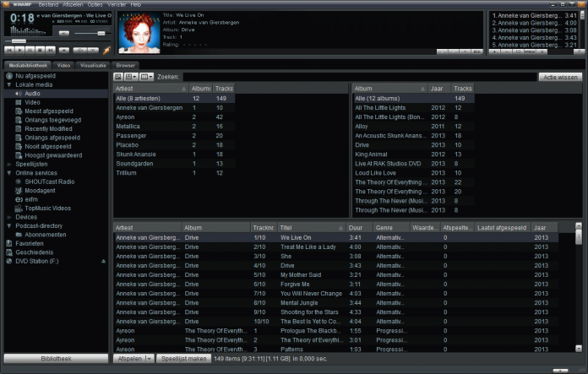Open Hoogst gewaardeerd smart view

coord(53,155)
